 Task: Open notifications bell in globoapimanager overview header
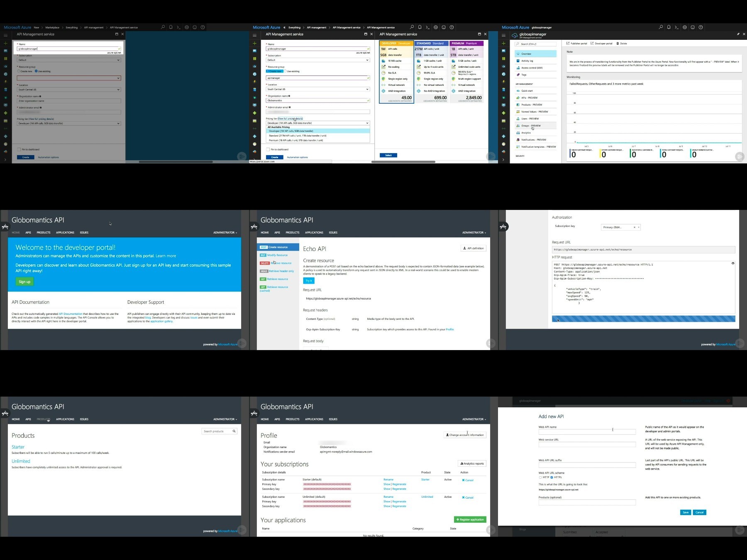pos(669,27)
